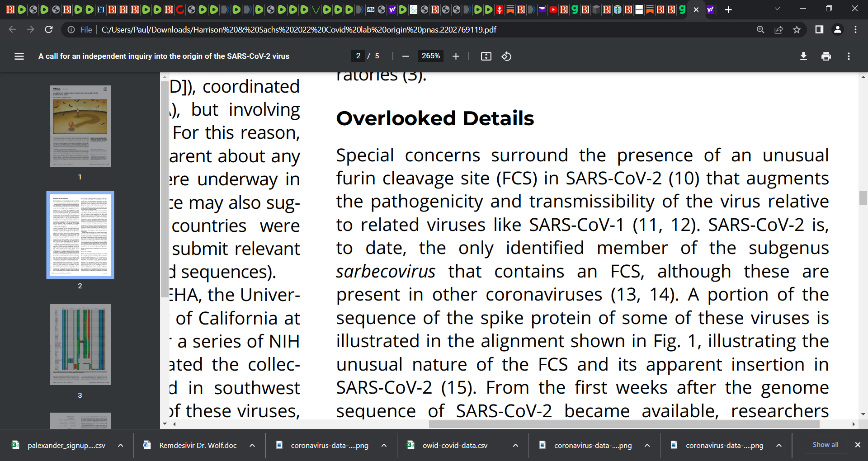The image size is (868, 461).
Task: Click the Fit to page icon
Action: pos(486,56)
